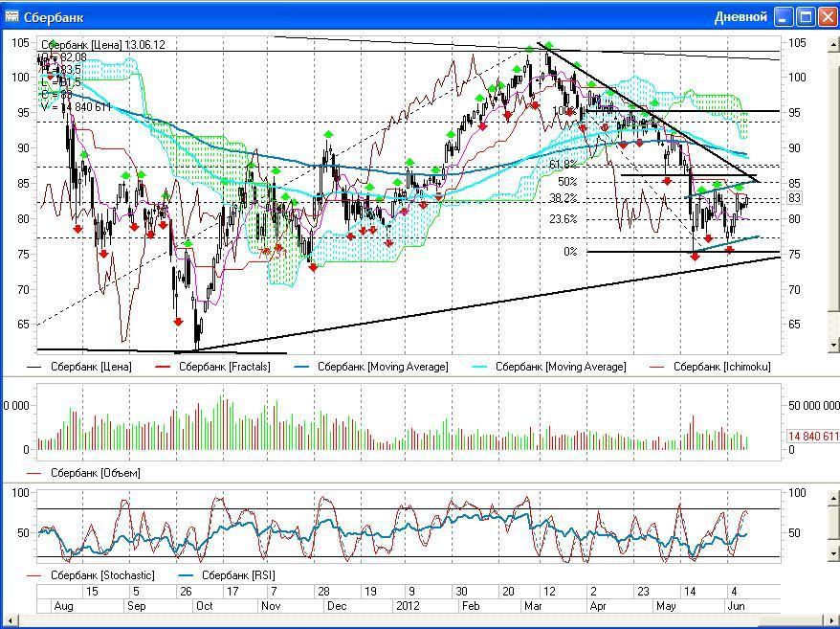Click the current price tag 83
This screenshot has height=629, width=840.
(794, 198)
